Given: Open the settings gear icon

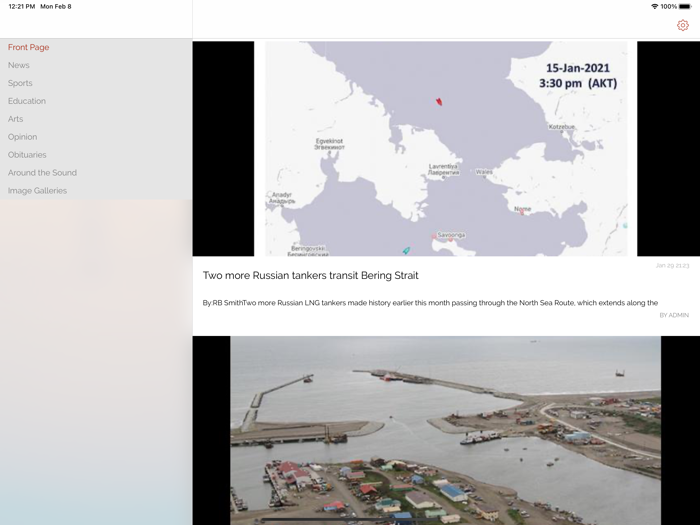Looking at the screenshot, I should click(682, 25).
